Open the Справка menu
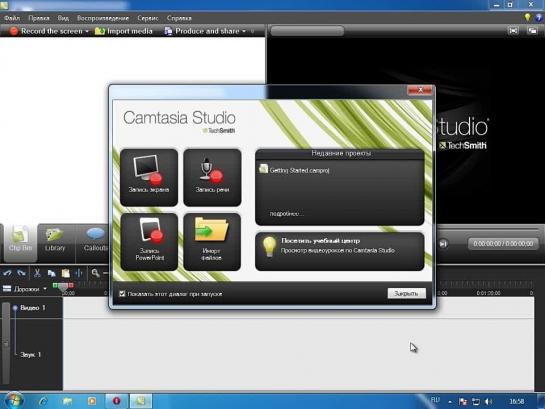This screenshot has width=545, height=409. pos(179,18)
